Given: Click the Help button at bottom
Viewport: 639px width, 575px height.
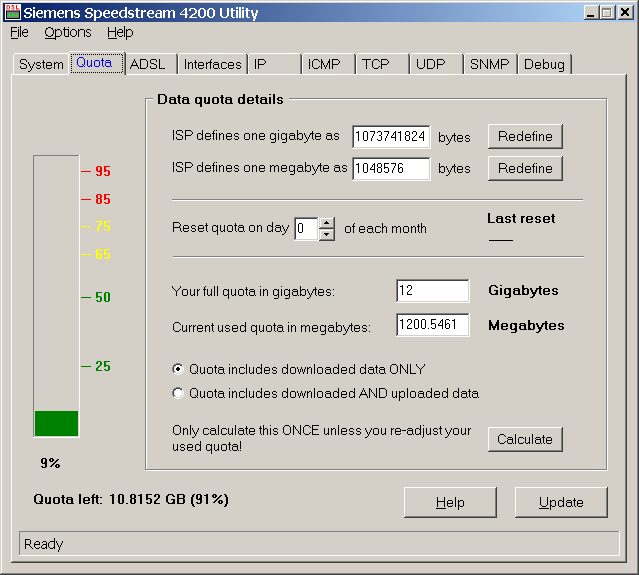Looking at the screenshot, I should pos(450,502).
